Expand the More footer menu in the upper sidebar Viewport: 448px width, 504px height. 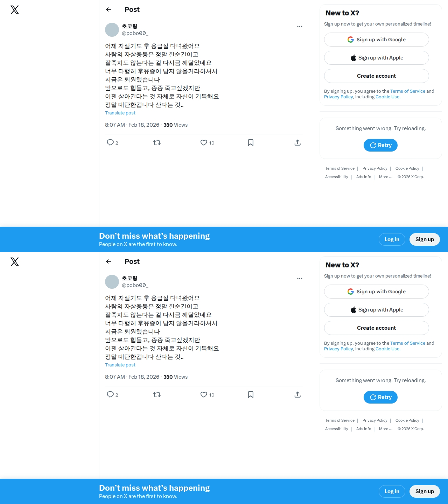click(x=386, y=177)
